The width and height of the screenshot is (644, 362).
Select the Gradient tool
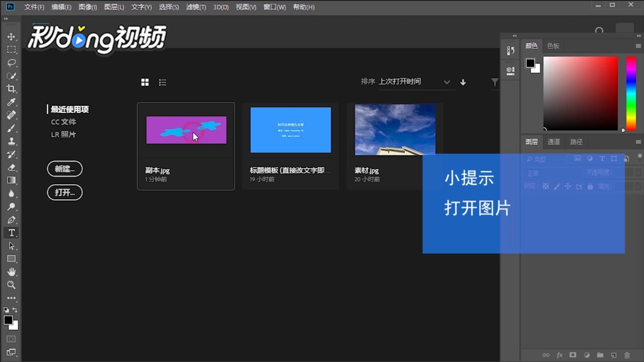[x=11, y=180]
